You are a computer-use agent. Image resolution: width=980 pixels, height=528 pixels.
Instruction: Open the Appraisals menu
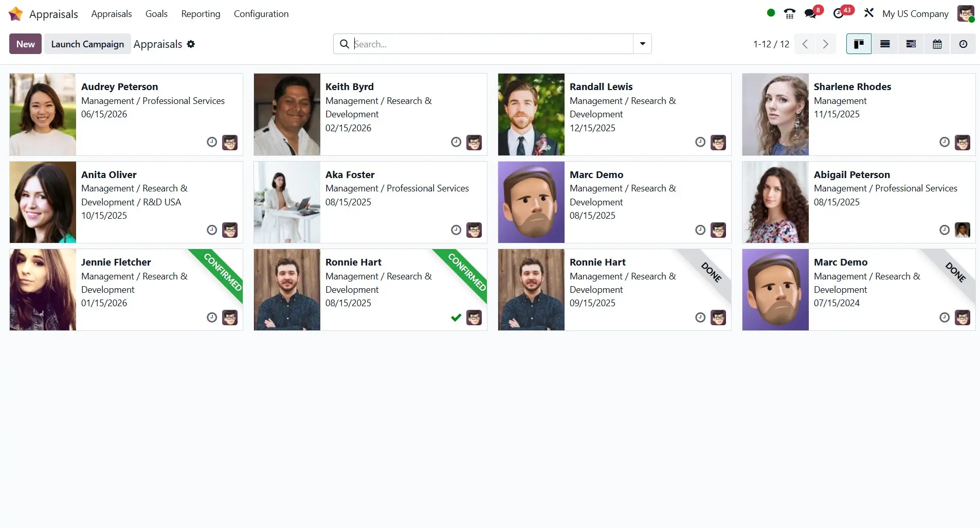(x=112, y=14)
